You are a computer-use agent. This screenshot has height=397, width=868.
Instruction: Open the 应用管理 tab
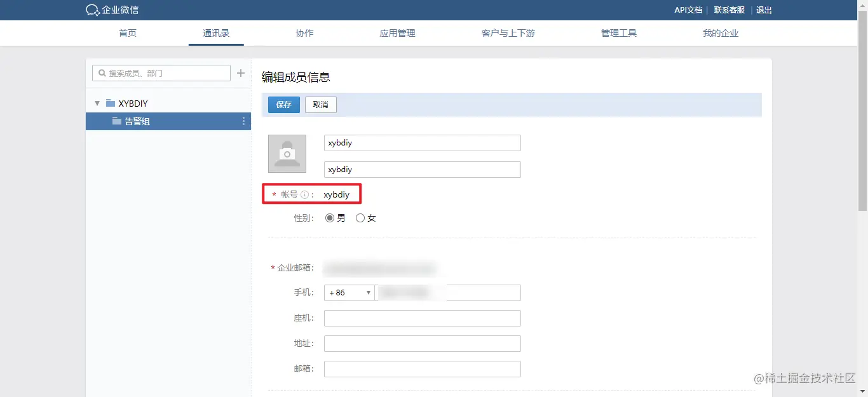[x=397, y=33]
